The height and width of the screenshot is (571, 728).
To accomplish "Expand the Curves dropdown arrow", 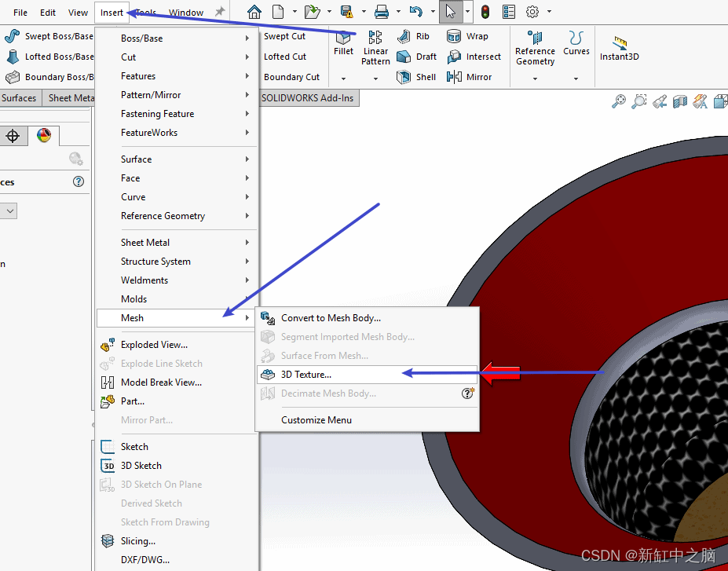I will click(576, 79).
